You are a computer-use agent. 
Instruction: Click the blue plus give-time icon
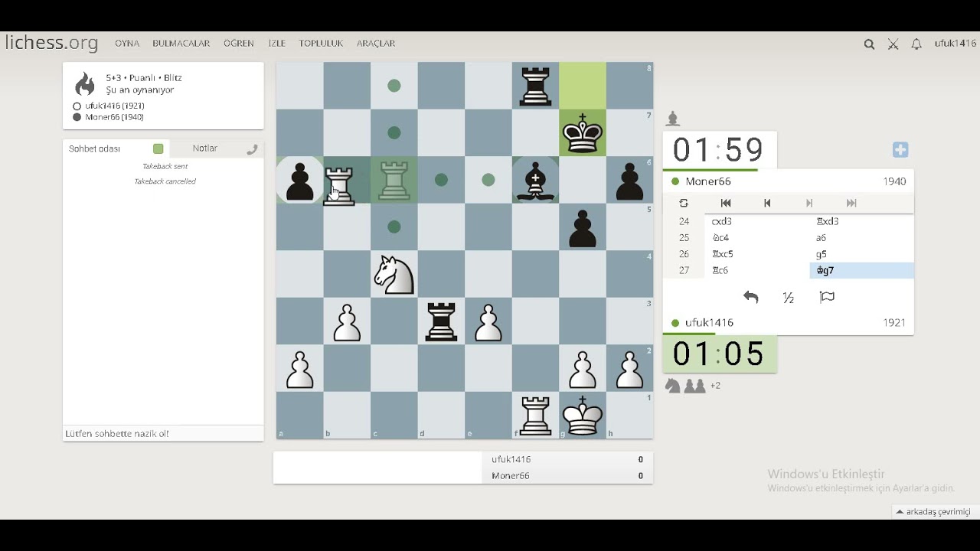pyautogui.click(x=900, y=150)
